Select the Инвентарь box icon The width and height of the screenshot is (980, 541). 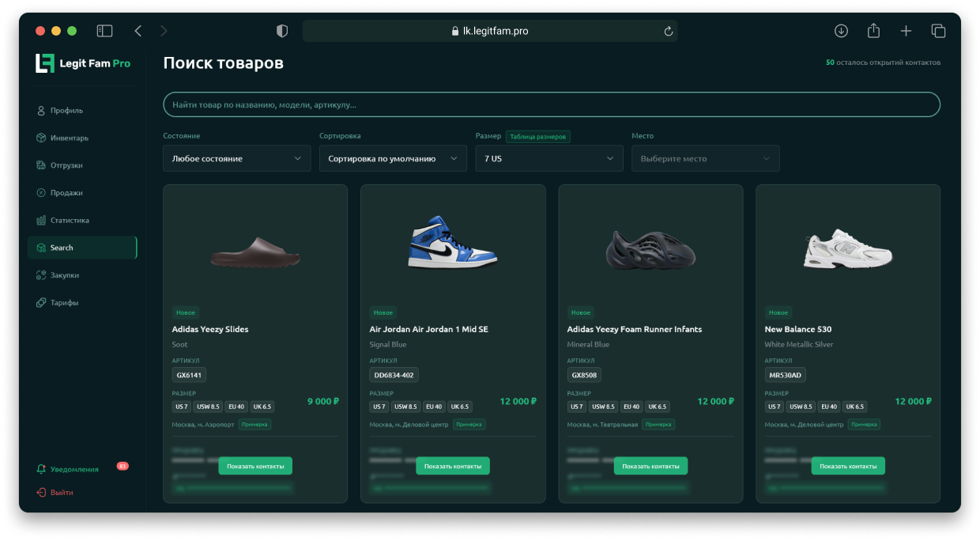point(39,138)
